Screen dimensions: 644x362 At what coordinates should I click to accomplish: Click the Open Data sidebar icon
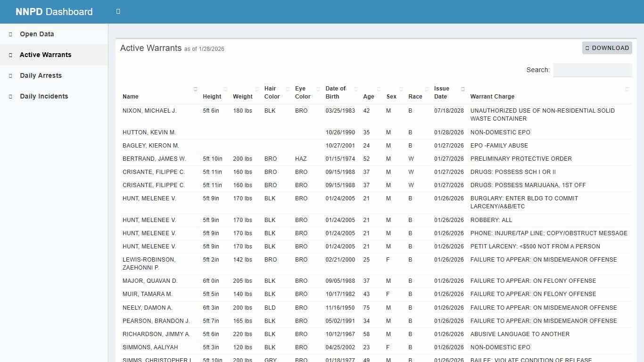10,34
